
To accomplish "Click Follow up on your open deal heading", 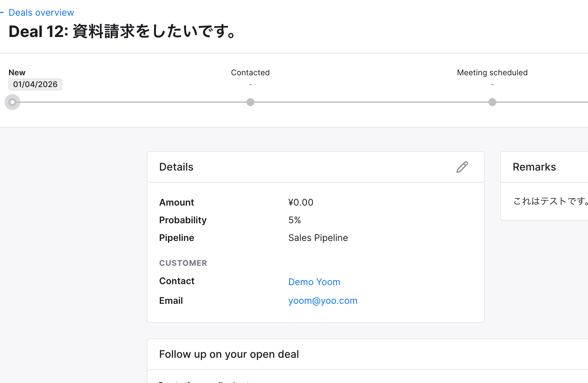I will (x=229, y=354).
